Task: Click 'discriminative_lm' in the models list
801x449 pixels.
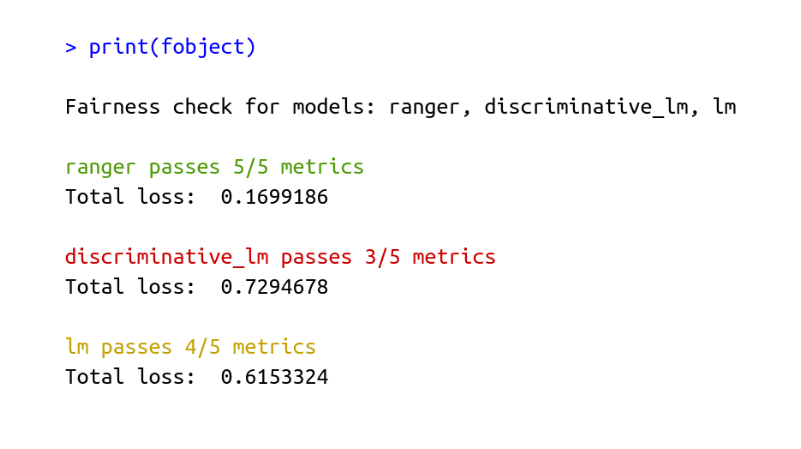Action: 585,107
